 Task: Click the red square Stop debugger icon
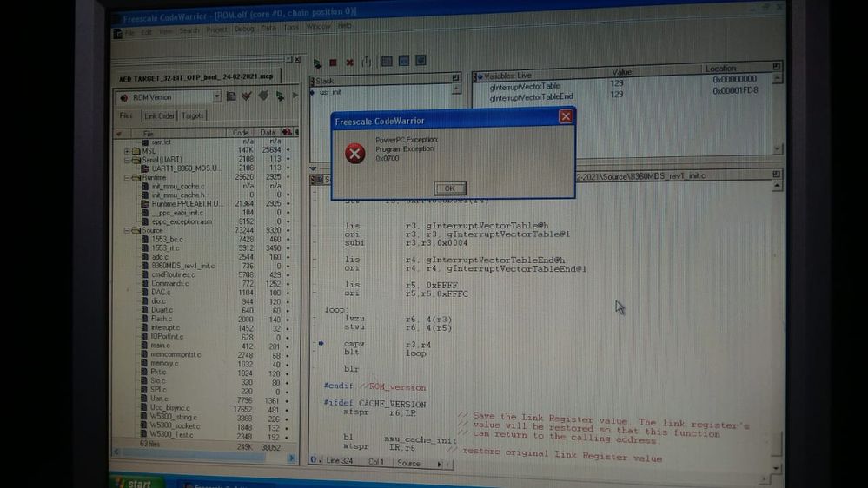pyautogui.click(x=334, y=63)
